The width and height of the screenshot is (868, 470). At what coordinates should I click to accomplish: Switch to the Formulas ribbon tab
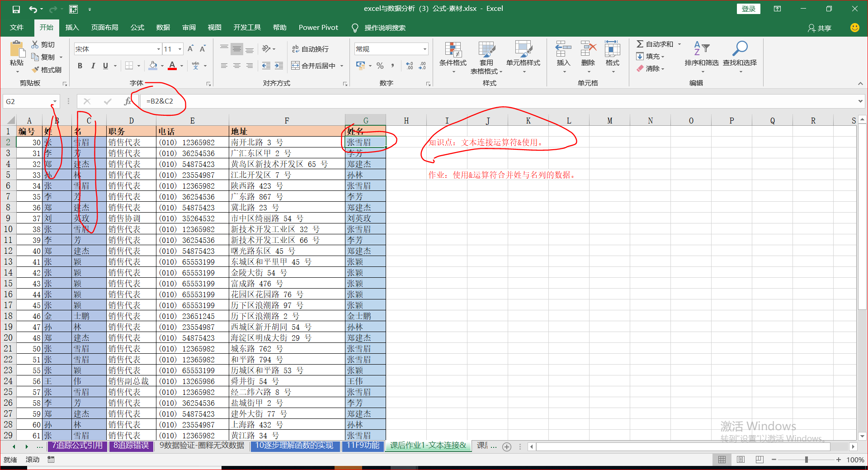(x=137, y=28)
